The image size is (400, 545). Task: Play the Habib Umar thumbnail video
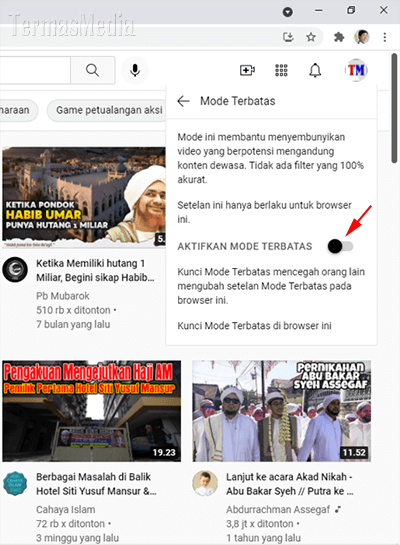(84, 197)
